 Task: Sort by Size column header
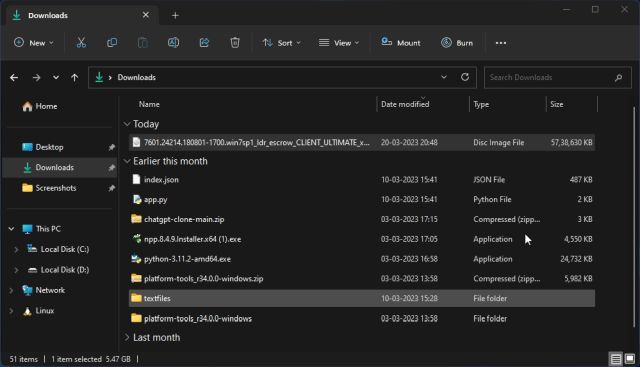[x=556, y=104]
